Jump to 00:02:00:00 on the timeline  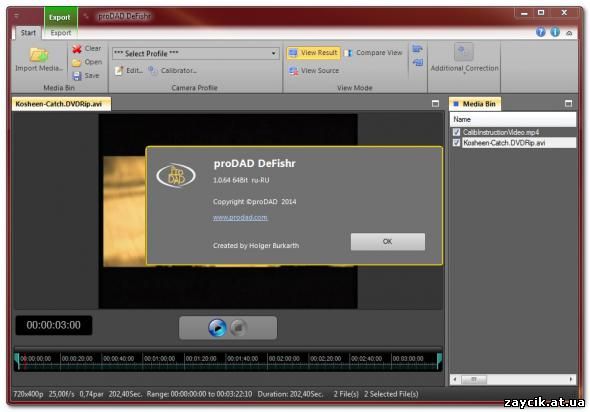coord(284,359)
